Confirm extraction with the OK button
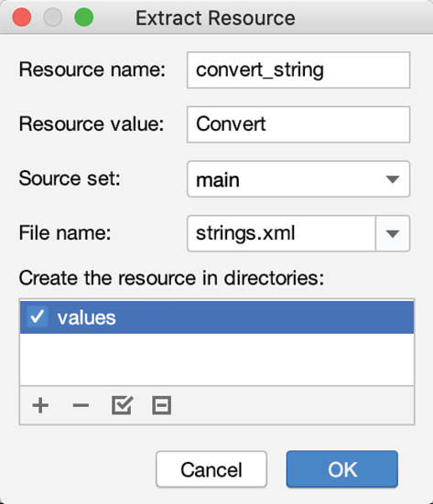 point(342,469)
